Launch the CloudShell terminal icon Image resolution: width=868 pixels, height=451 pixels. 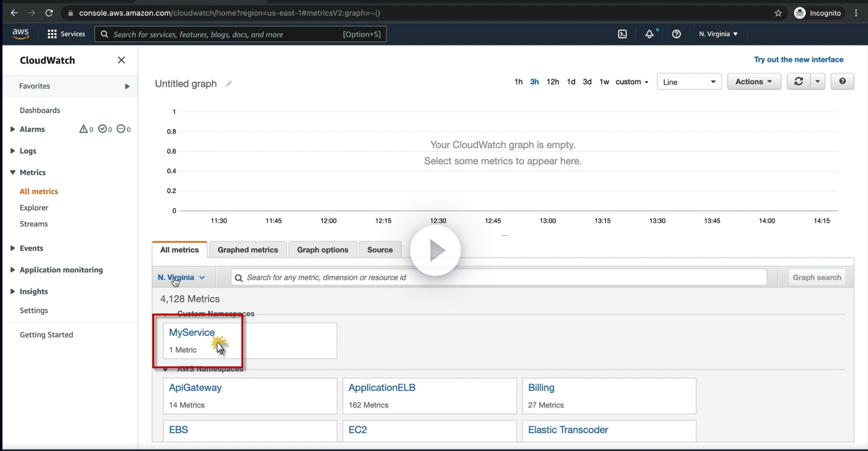click(x=622, y=34)
